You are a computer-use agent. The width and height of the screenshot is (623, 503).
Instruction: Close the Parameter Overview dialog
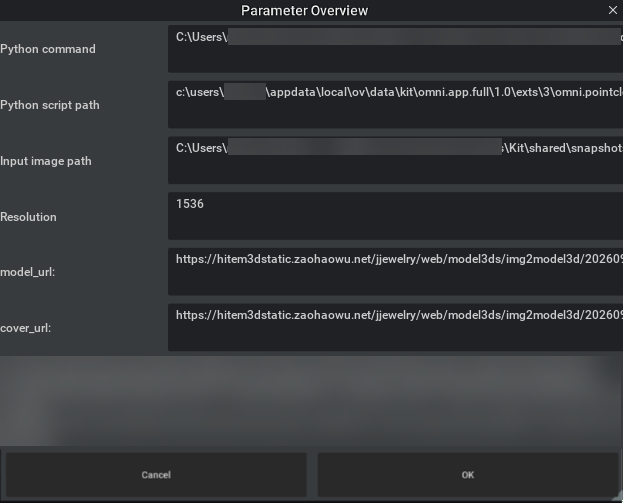[x=613, y=10]
